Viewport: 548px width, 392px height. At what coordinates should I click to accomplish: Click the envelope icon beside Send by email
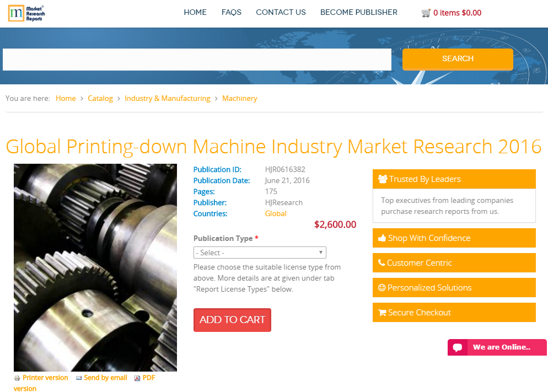pos(79,378)
